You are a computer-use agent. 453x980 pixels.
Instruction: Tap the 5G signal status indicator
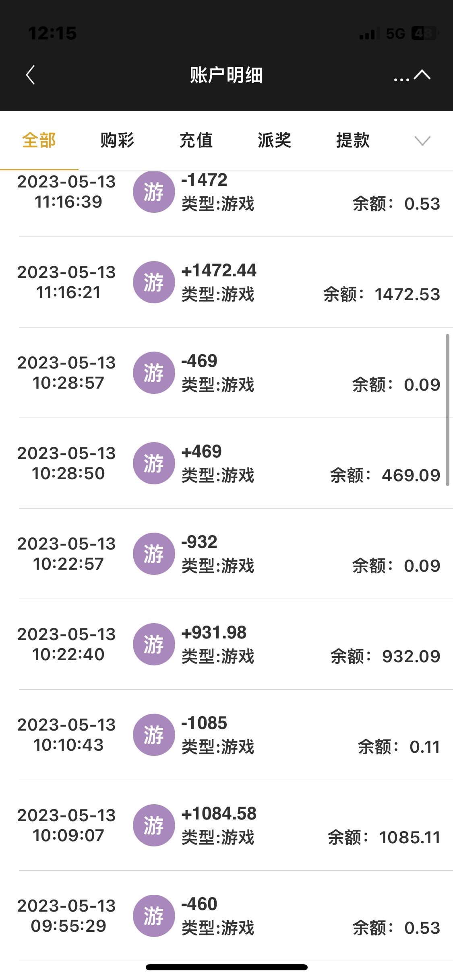pos(395,34)
